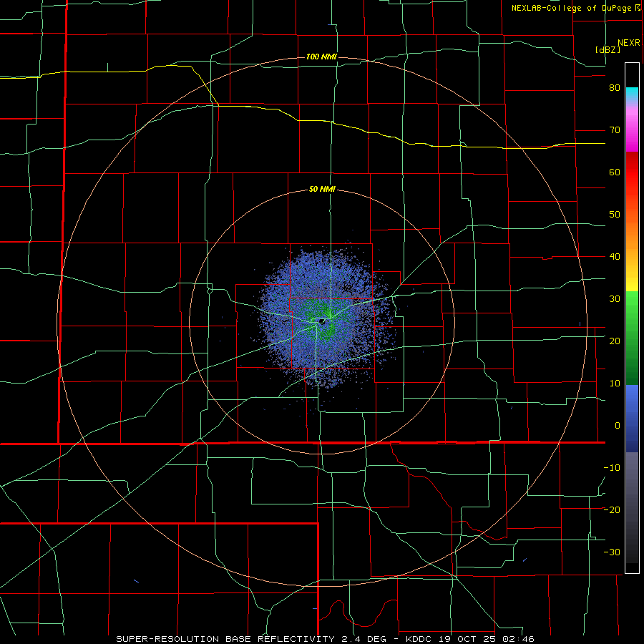Click the [dBZ] units label
644x644 pixels.
(608, 50)
